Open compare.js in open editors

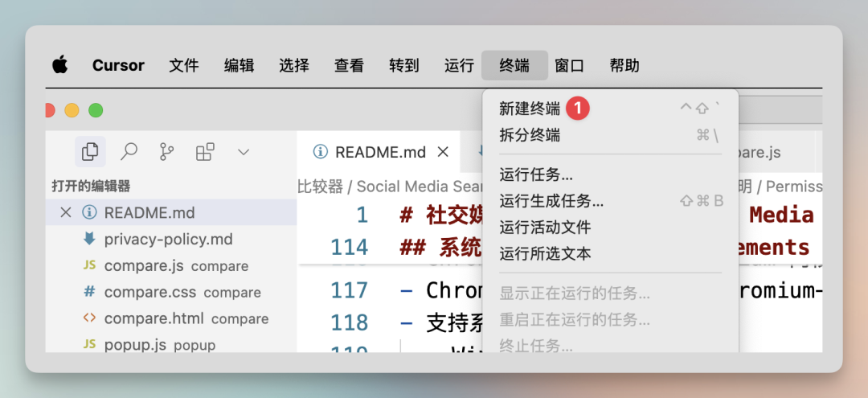pyautogui.click(x=171, y=265)
